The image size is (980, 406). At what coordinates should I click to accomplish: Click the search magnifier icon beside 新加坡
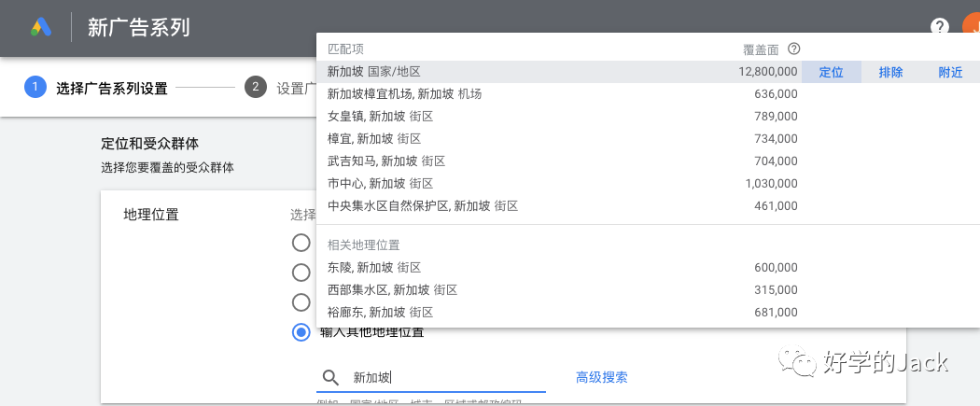330,377
